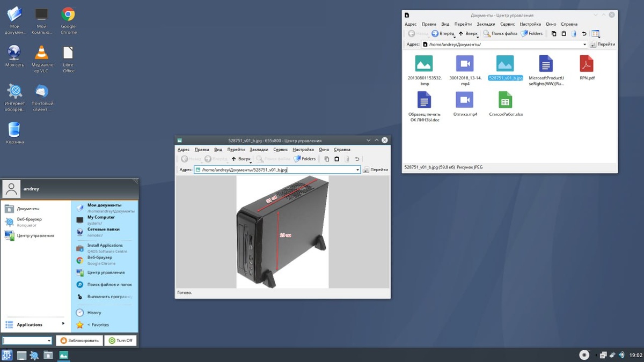The image size is (644, 362).
Task: Click Copy icon in Документы window toolbar
Action: 554,34
